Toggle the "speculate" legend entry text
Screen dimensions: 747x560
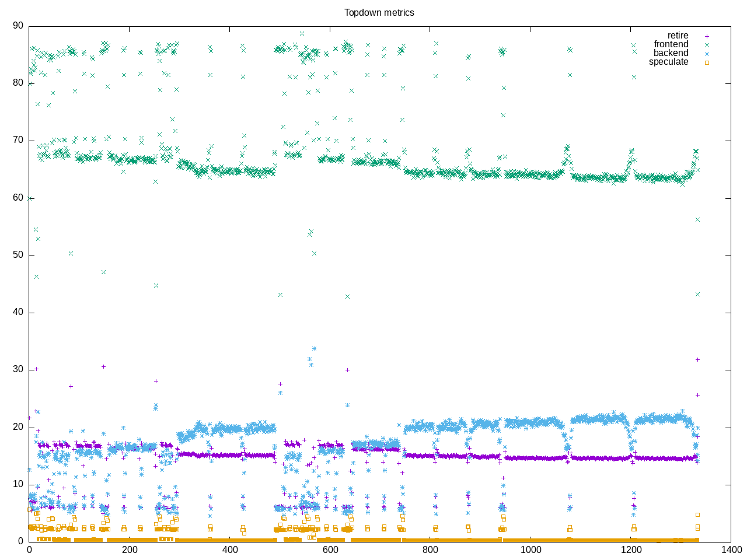[x=668, y=62]
